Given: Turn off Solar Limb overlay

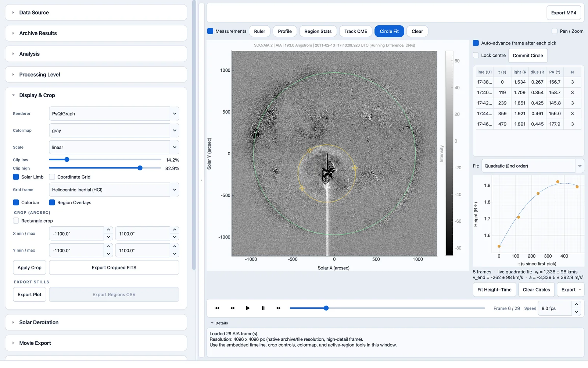Looking at the screenshot, I should [16, 177].
